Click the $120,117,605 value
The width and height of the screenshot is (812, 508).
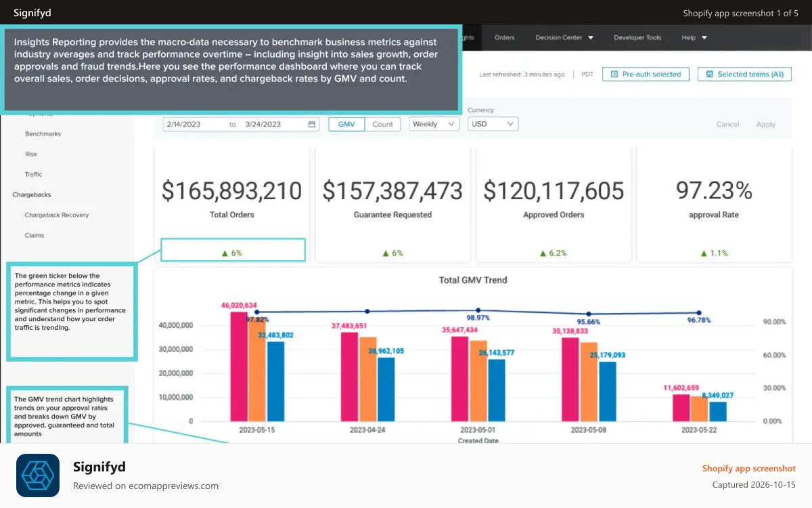(554, 191)
